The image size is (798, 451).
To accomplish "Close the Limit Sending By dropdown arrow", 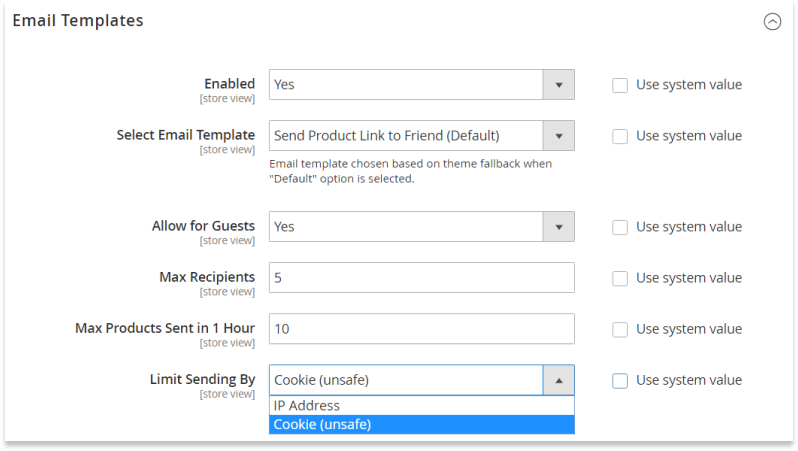I will click(559, 380).
